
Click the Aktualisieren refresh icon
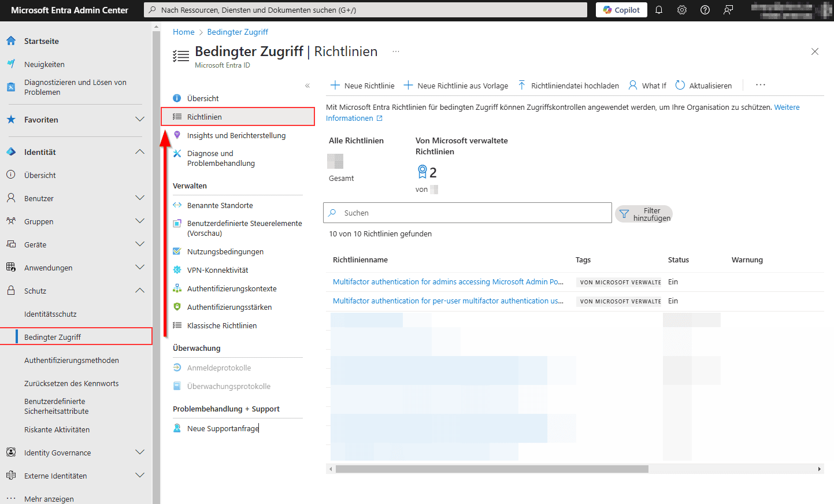680,86
